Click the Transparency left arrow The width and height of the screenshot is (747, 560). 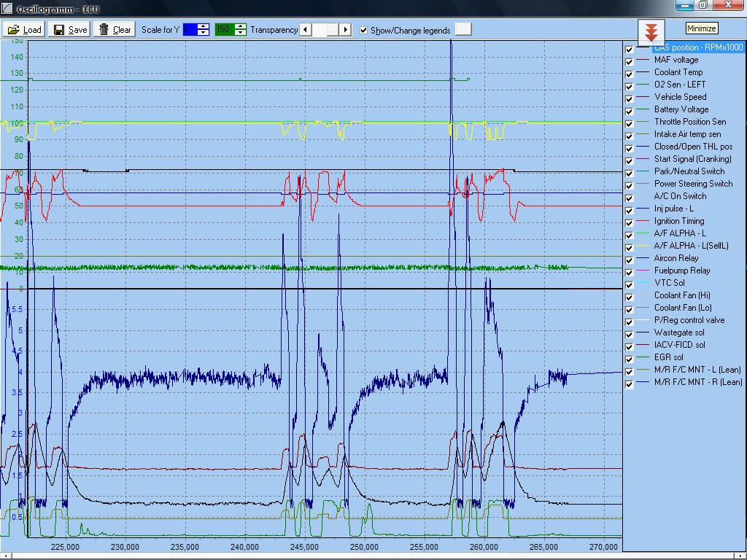305,30
